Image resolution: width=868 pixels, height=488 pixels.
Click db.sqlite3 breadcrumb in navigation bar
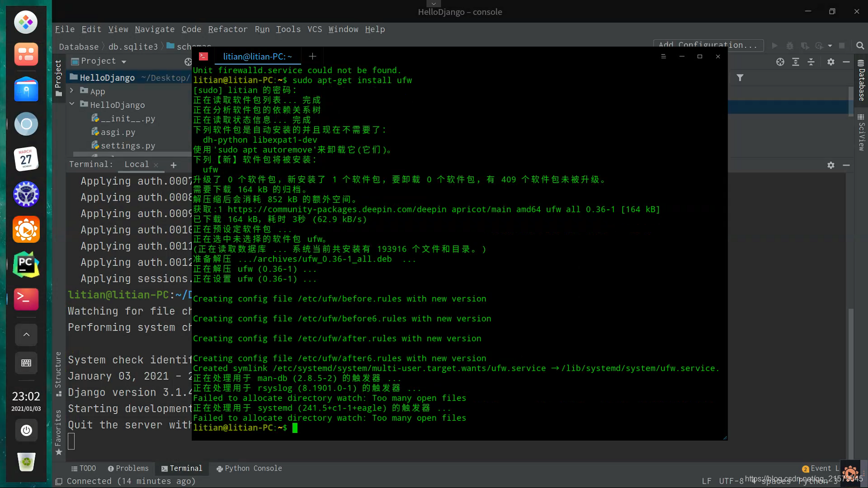pos(133,46)
